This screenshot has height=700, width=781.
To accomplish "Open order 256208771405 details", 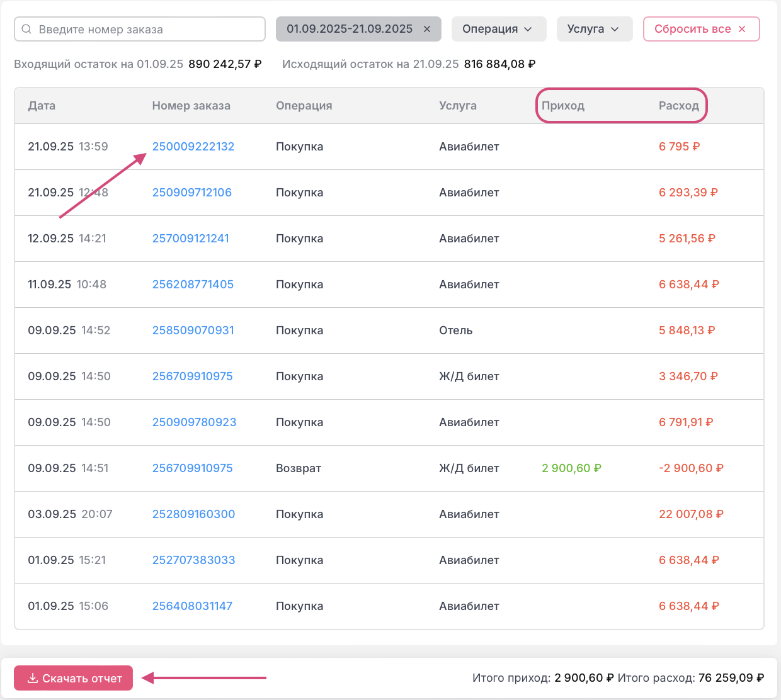I will pos(193,285).
